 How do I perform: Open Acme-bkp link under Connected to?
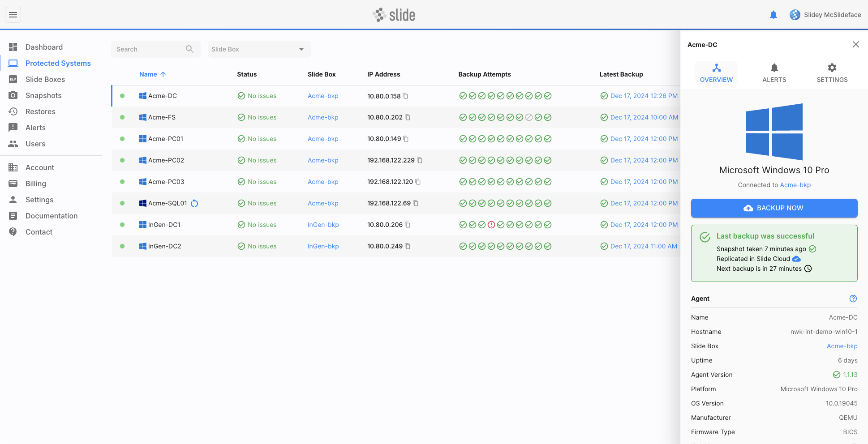[795, 185]
